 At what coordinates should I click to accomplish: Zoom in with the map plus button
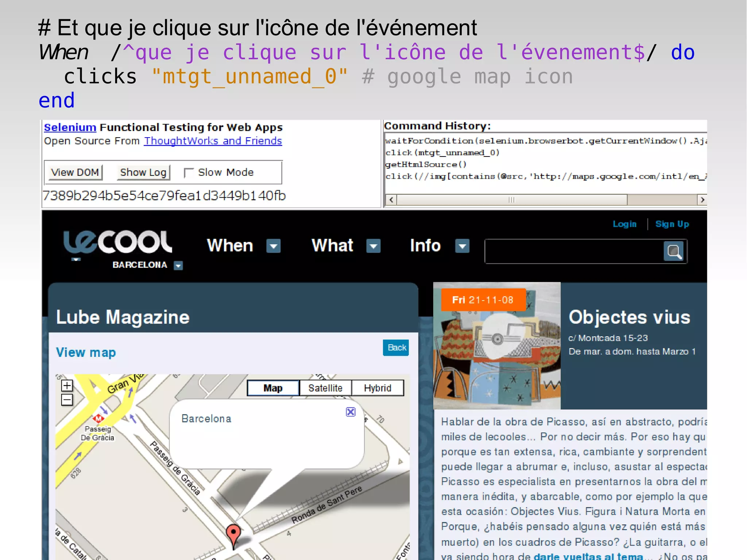[67, 385]
